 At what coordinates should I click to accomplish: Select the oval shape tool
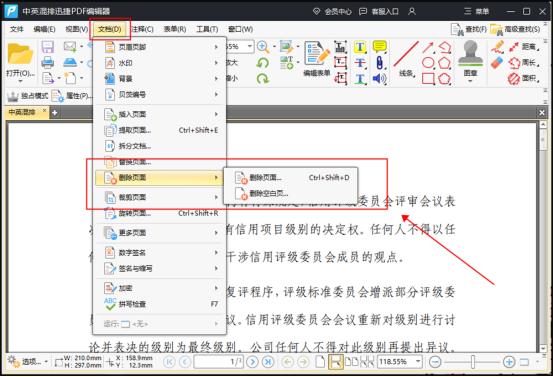tap(428, 63)
